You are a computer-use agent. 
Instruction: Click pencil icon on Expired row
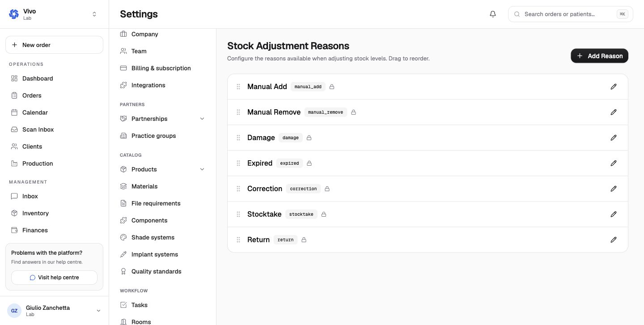point(614,163)
